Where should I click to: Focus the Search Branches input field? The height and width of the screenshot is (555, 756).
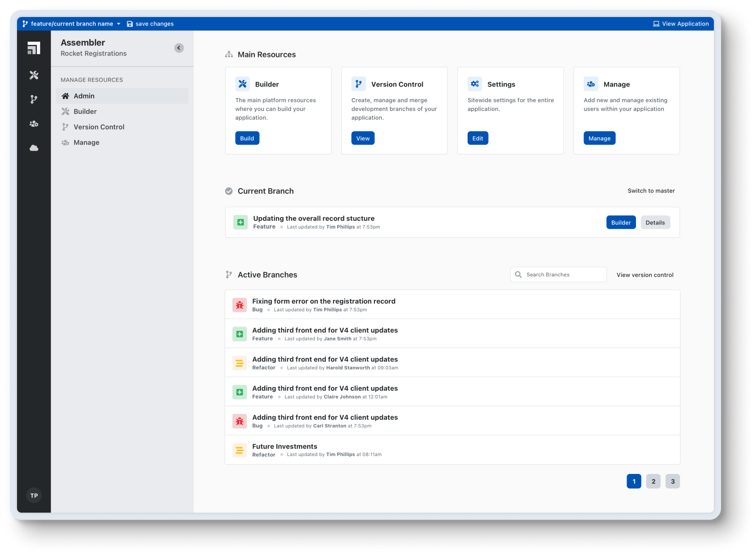558,275
